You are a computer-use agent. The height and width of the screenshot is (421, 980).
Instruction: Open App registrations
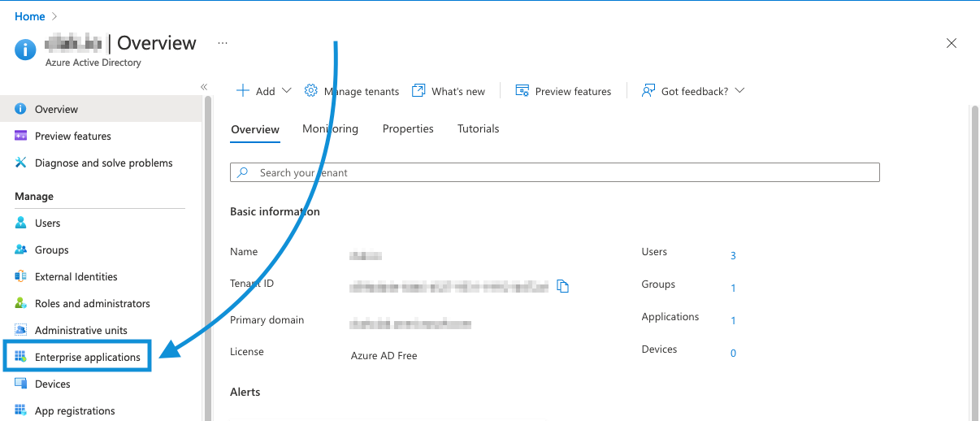click(75, 410)
